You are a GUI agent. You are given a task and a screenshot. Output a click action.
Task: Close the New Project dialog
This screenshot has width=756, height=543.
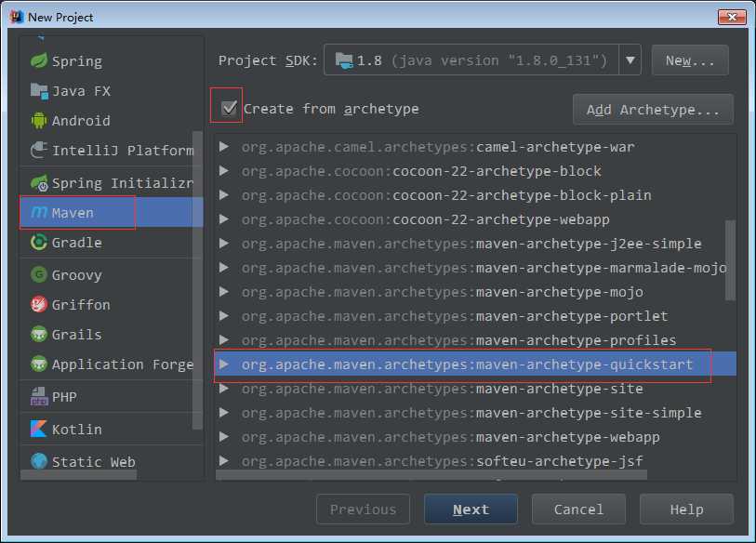tap(732, 17)
